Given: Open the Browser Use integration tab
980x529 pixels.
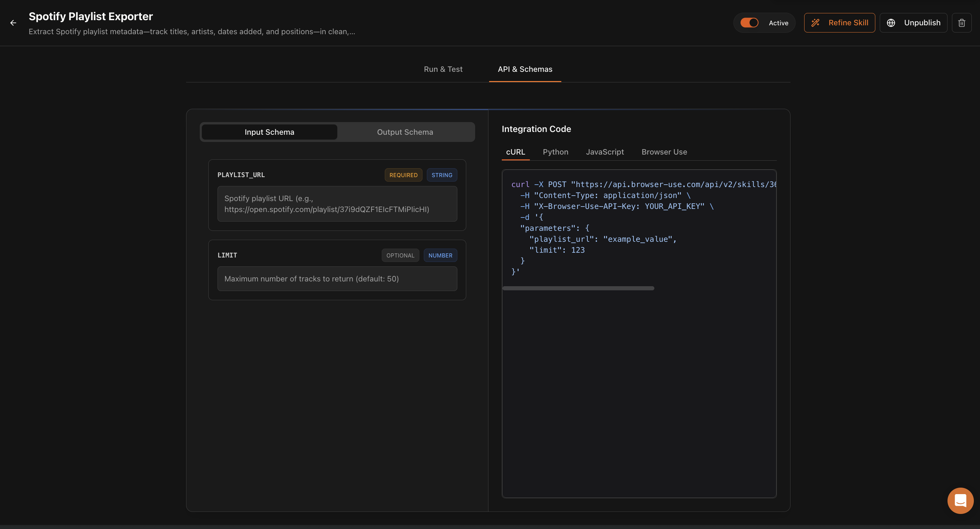Looking at the screenshot, I should (x=664, y=152).
